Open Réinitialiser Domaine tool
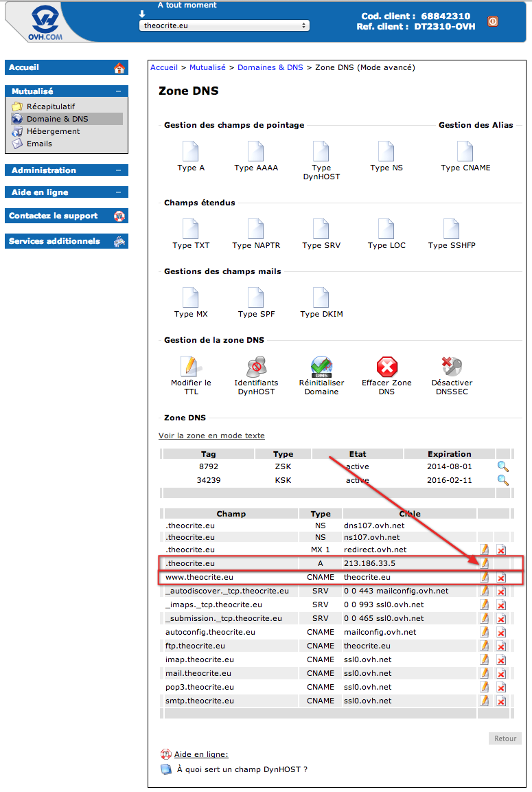The height and width of the screenshot is (792, 532). coord(321,367)
